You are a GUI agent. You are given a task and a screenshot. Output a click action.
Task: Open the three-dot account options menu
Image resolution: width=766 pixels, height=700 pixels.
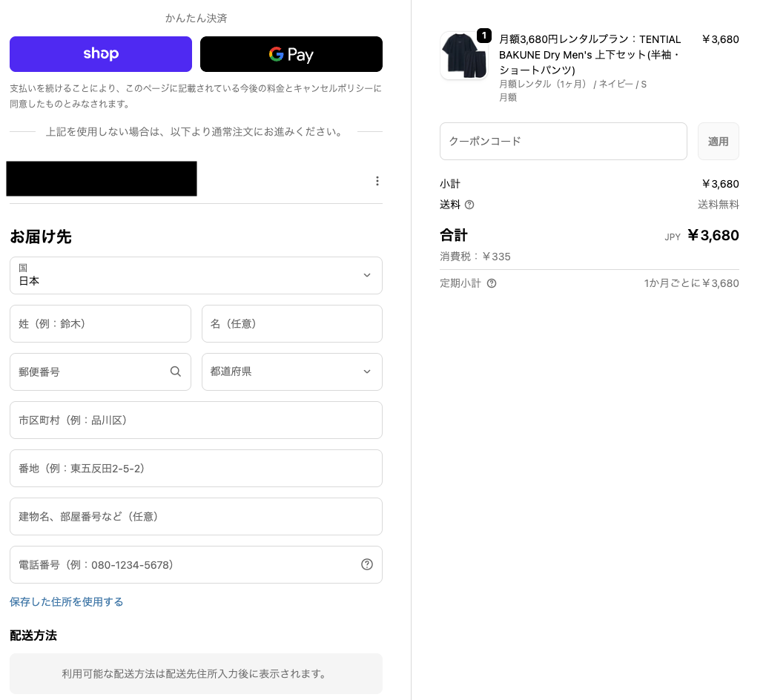click(x=377, y=181)
